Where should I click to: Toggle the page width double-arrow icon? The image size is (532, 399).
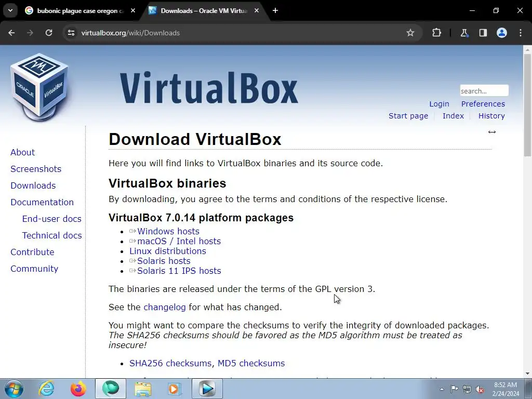pyautogui.click(x=492, y=132)
